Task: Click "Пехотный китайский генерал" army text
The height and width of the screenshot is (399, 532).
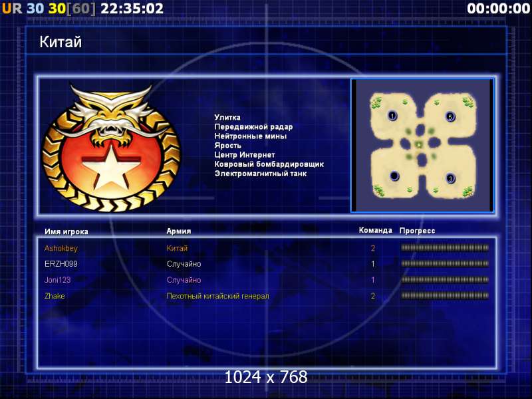Action: coord(218,296)
